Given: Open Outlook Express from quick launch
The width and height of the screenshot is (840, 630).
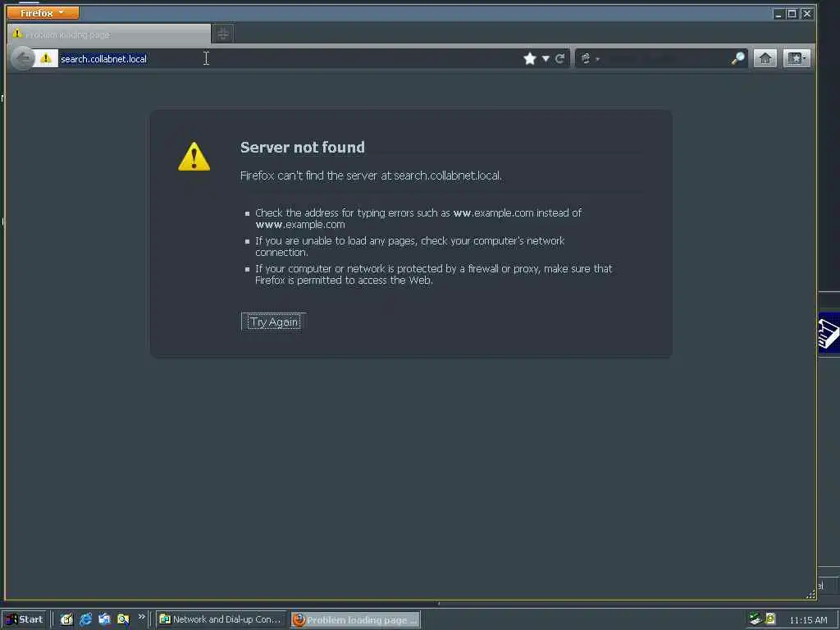Looking at the screenshot, I should [x=104, y=619].
